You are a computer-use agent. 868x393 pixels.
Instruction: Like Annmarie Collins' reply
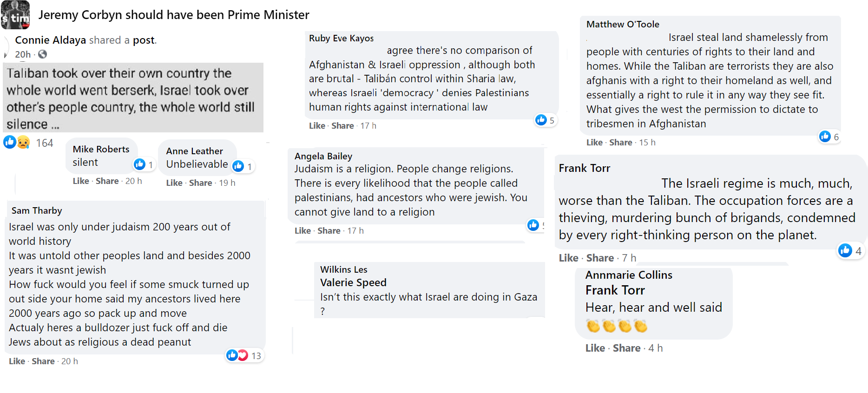[595, 348]
